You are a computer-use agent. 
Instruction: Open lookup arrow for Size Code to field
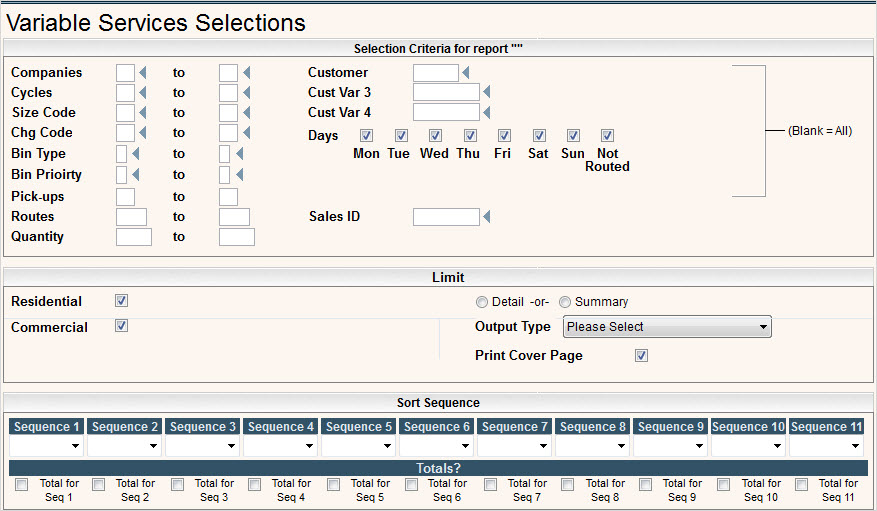pos(246,112)
